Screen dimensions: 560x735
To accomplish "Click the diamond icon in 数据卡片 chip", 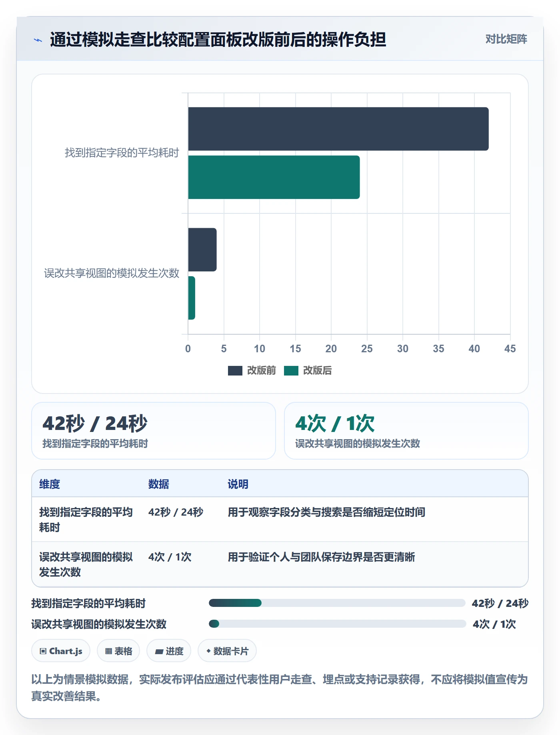I will click(x=208, y=651).
